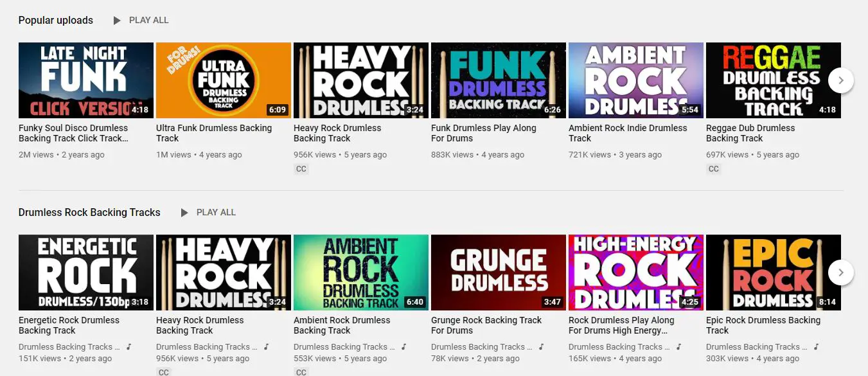Open title Funk Drumless Play Along For Drums
868x376 pixels.
(484, 133)
